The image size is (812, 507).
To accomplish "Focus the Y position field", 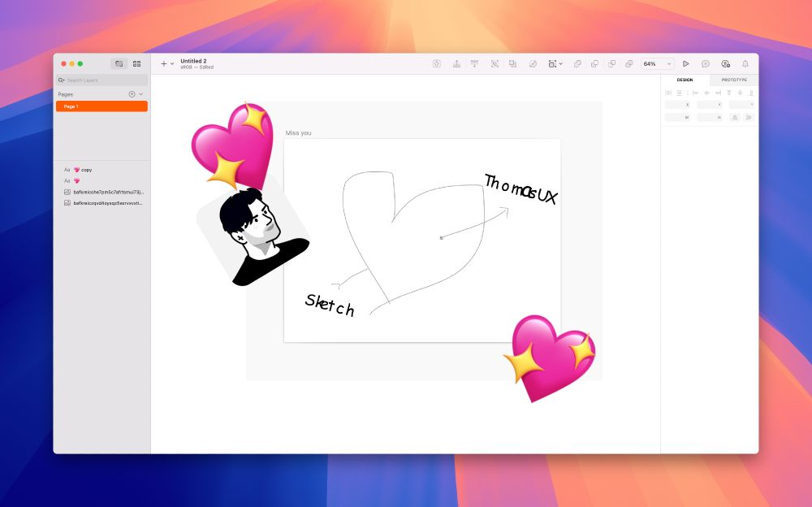I will (x=710, y=105).
